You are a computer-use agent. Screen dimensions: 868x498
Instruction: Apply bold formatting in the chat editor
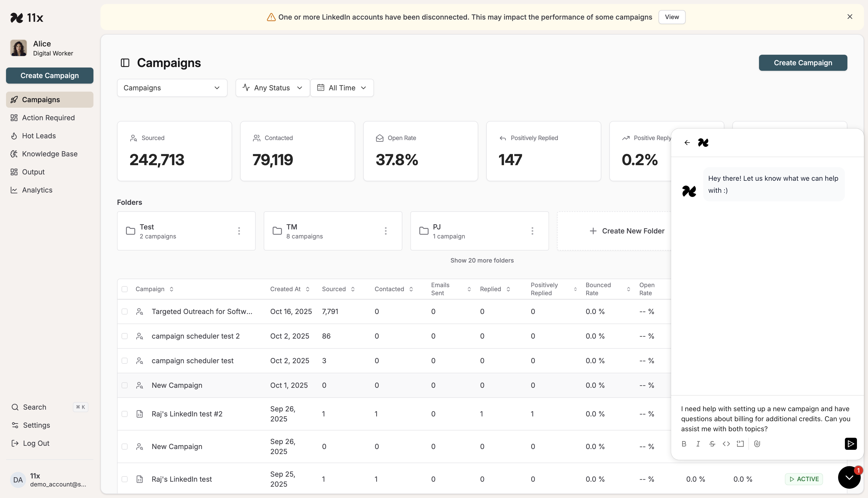coord(684,444)
